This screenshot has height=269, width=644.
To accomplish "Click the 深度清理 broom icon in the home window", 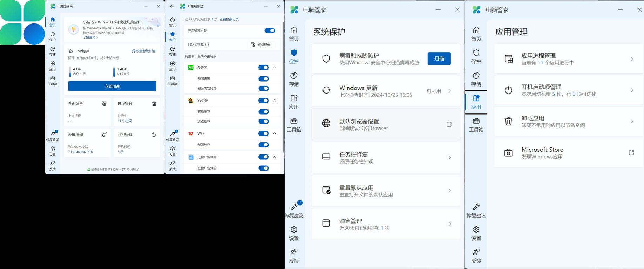I will (x=104, y=134).
